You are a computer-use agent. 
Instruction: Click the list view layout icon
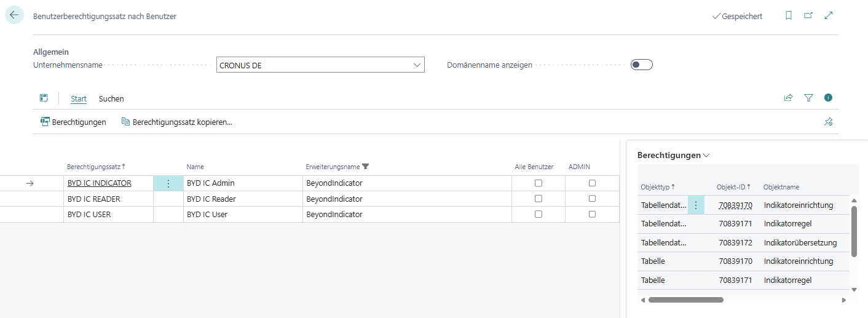pos(44,98)
